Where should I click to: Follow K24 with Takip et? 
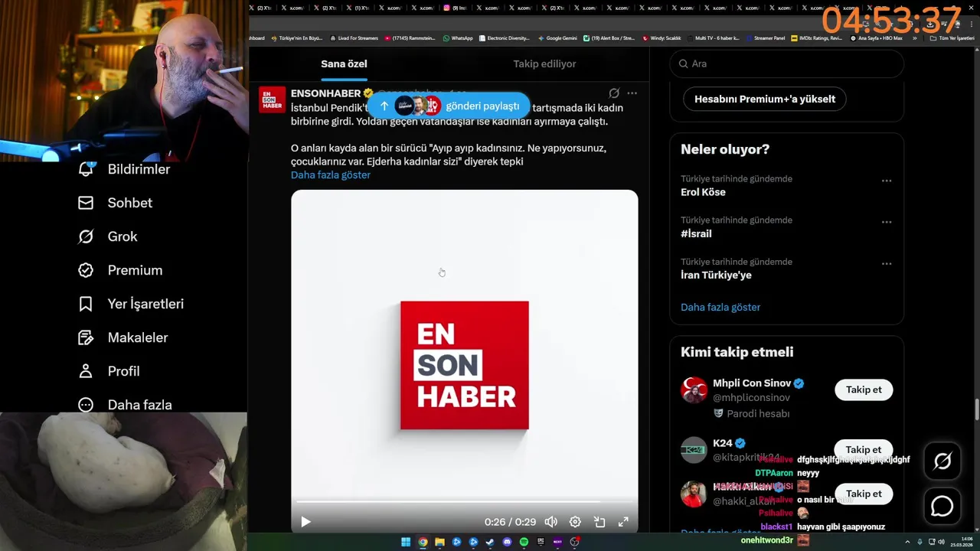[x=864, y=449]
